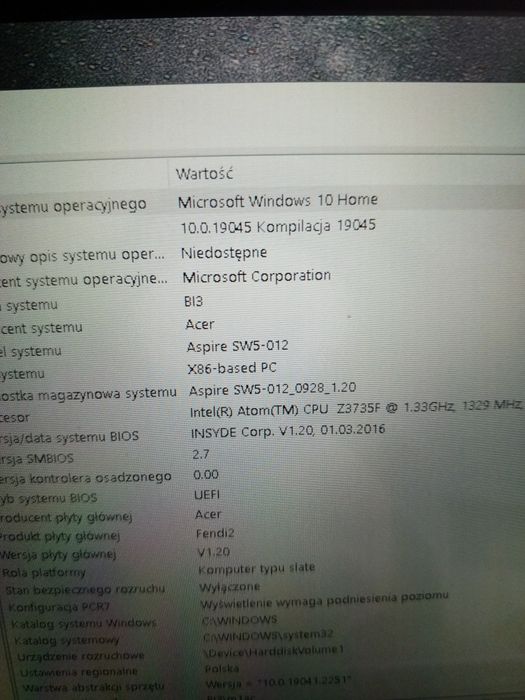Click the systemu operacyjnego row label
Image resolution: width=525 pixels, height=700 pixels.
(73, 206)
